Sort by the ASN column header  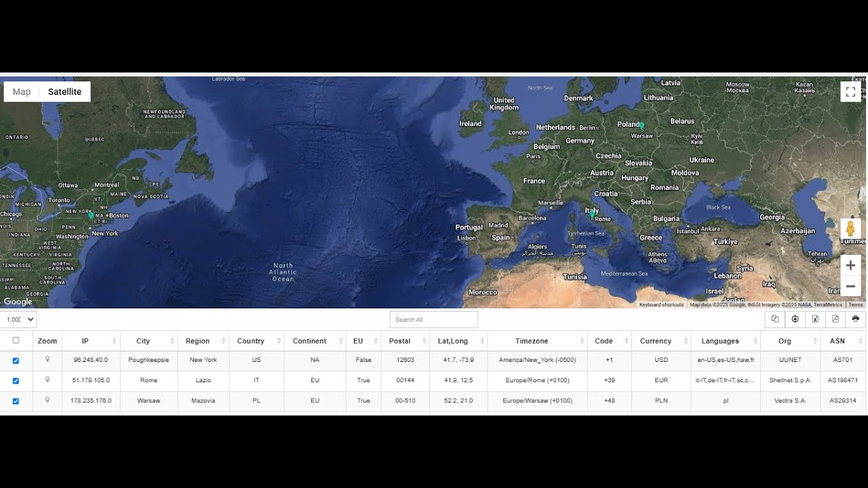point(843,341)
